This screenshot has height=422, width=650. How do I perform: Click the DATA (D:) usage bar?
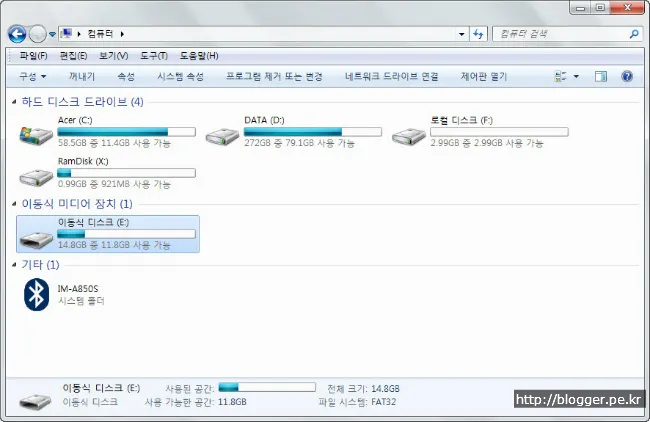coord(313,132)
